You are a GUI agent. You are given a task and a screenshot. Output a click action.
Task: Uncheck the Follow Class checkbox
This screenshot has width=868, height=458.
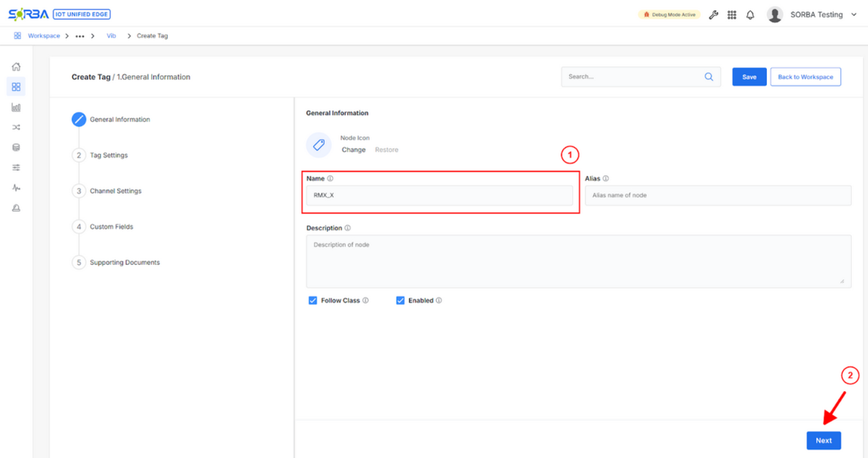click(313, 300)
